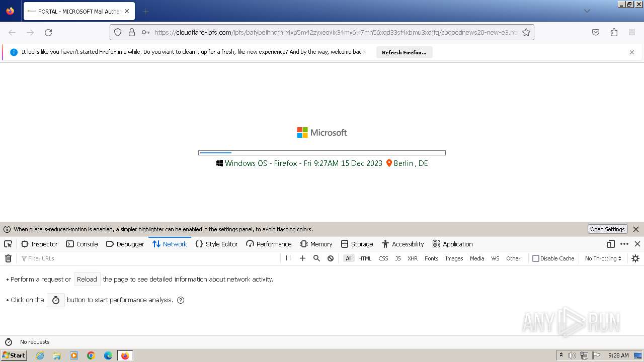Click the key permissions icon in address bar
644x362 pixels.
pyautogui.click(x=146, y=32)
